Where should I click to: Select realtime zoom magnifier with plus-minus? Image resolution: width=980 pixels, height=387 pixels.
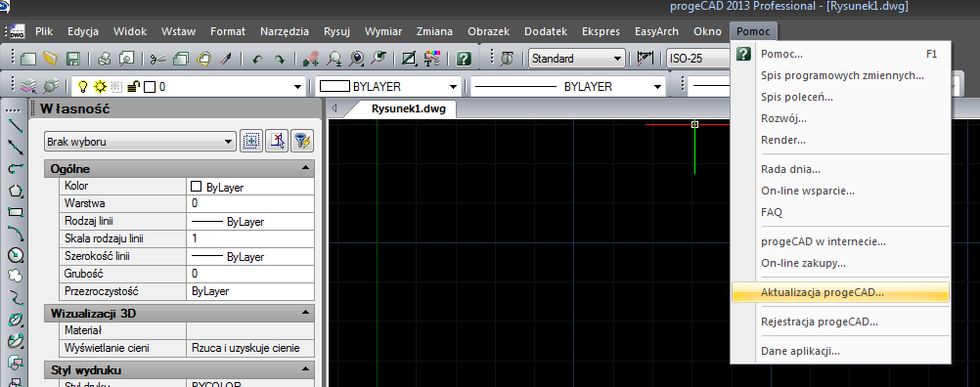[334, 59]
